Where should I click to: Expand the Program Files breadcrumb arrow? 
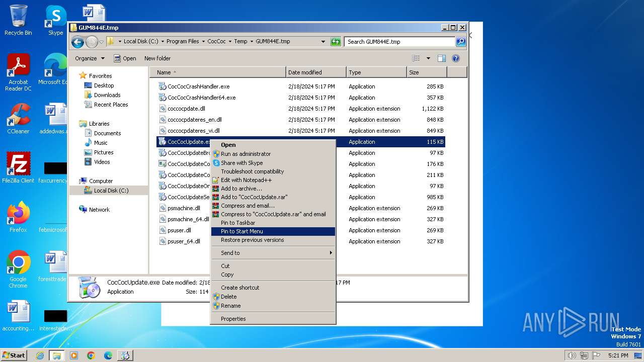(204, 41)
